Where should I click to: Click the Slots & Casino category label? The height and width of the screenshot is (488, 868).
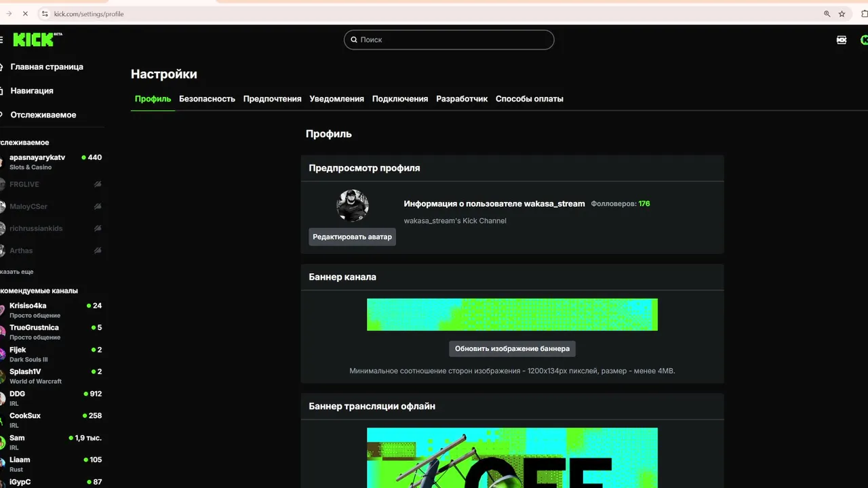(x=31, y=167)
